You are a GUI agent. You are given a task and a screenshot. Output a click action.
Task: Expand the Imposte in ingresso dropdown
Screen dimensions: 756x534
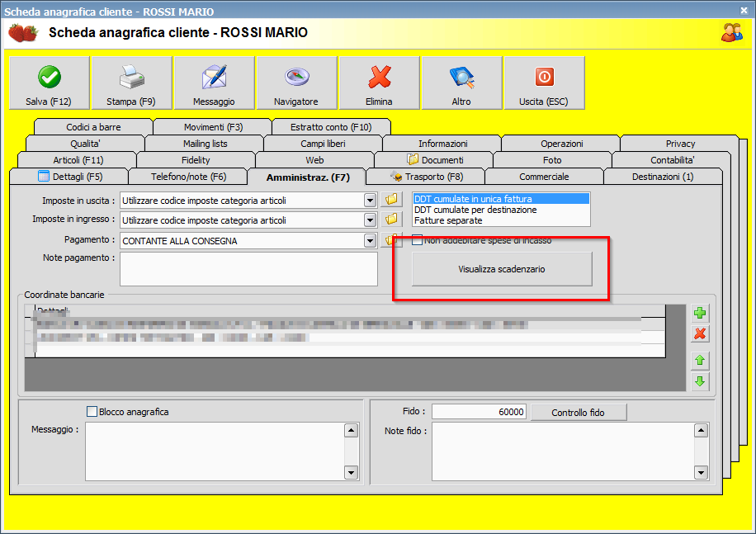(x=370, y=220)
